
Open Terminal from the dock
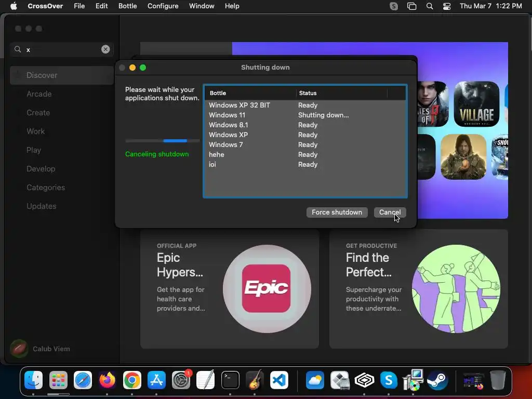[x=230, y=380]
